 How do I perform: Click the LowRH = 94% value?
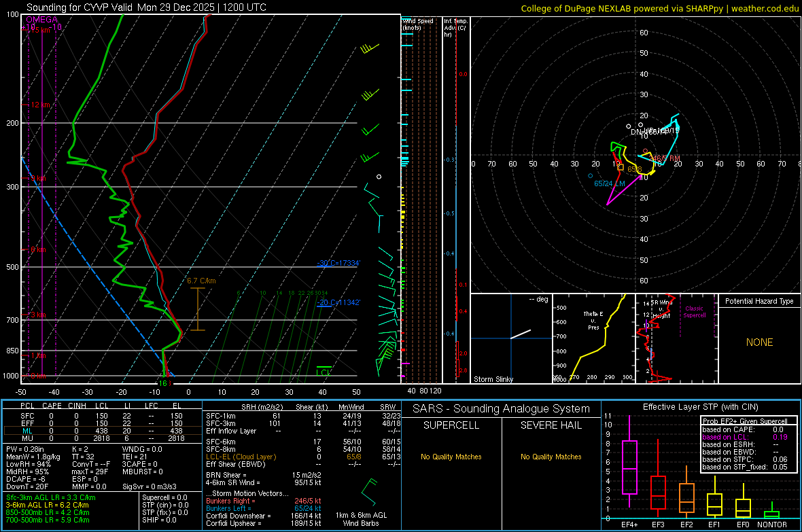(x=29, y=465)
